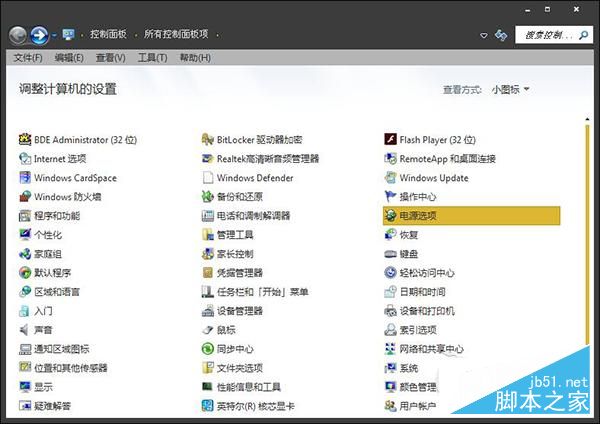
Task: Open the 操作中心 flag icon
Action: pyautogui.click(x=390, y=197)
